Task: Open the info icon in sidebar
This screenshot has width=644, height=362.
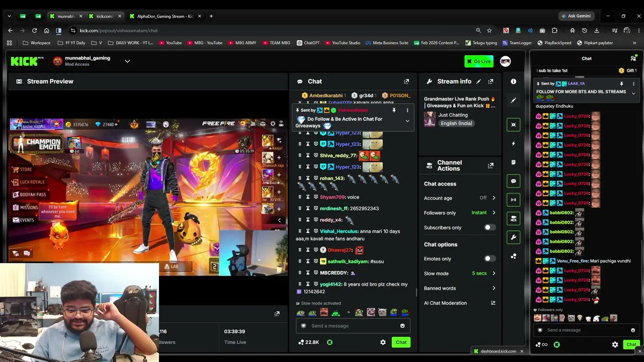Action: pos(513,81)
